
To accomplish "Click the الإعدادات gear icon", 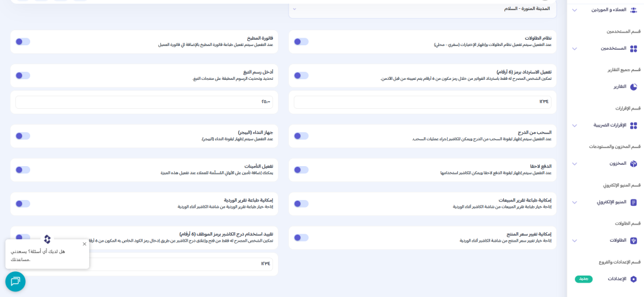I will click(633, 279).
